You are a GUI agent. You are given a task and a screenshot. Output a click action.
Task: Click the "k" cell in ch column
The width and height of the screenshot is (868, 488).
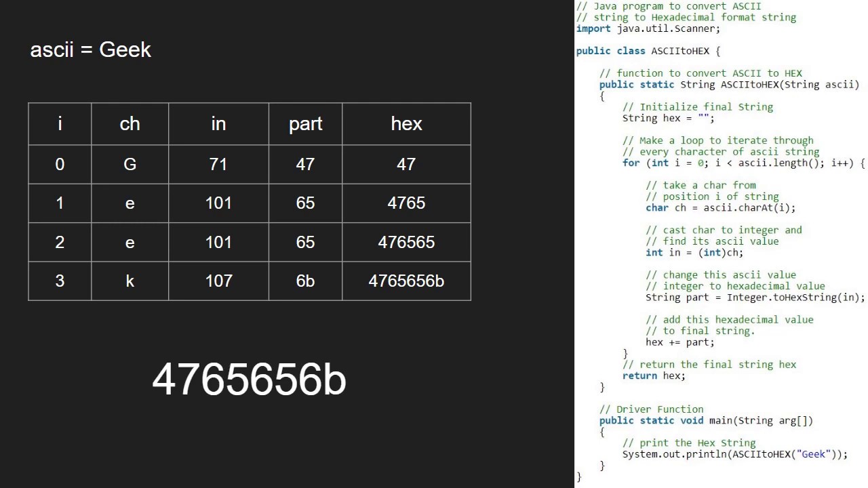[x=130, y=281]
